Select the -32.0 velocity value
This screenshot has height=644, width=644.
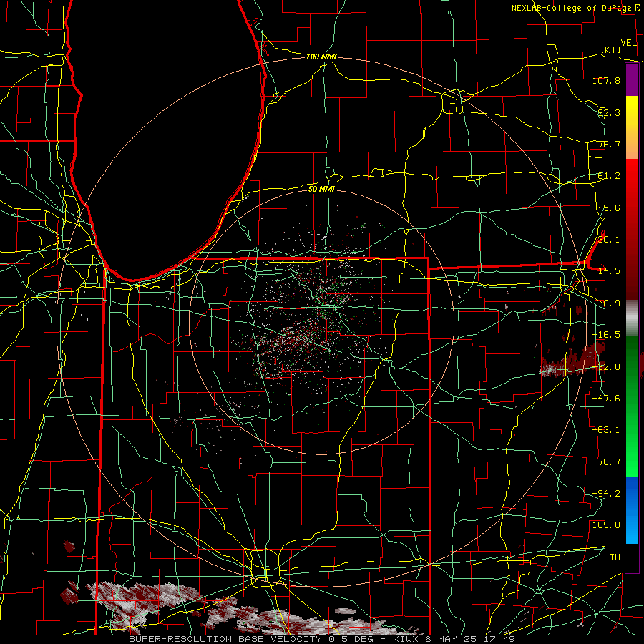606,367
